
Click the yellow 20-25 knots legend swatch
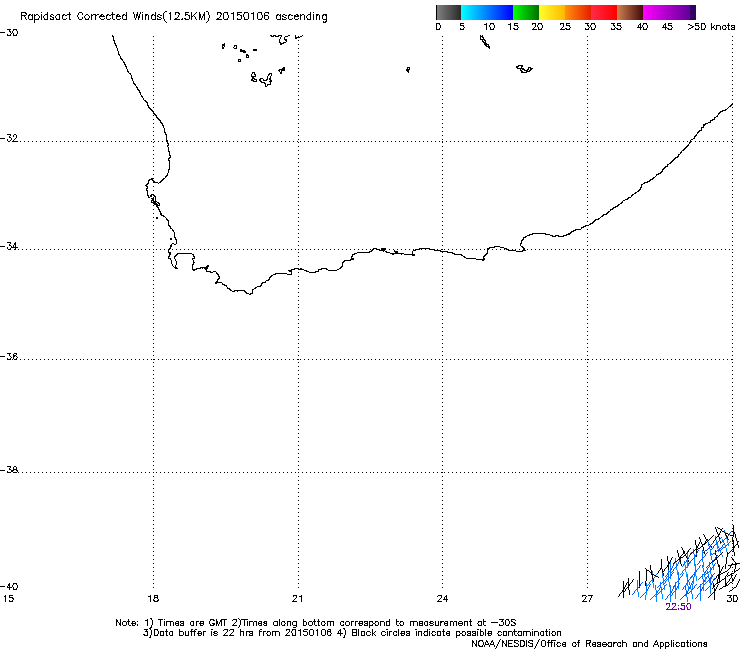[552, 12]
